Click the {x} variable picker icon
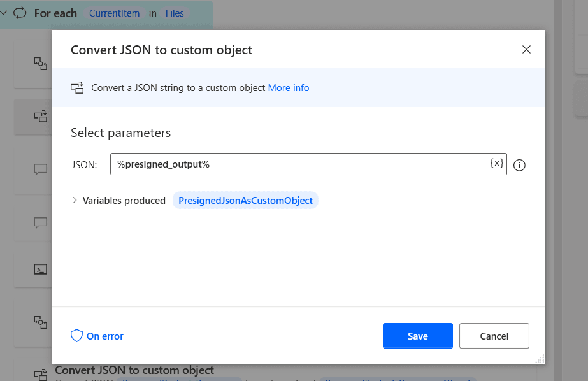The height and width of the screenshot is (381, 588). click(496, 164)
